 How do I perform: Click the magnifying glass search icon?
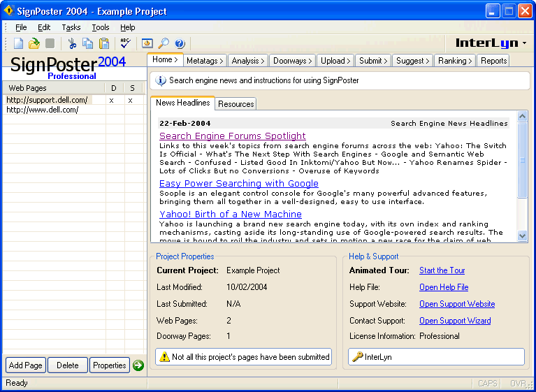click(164, 43)
